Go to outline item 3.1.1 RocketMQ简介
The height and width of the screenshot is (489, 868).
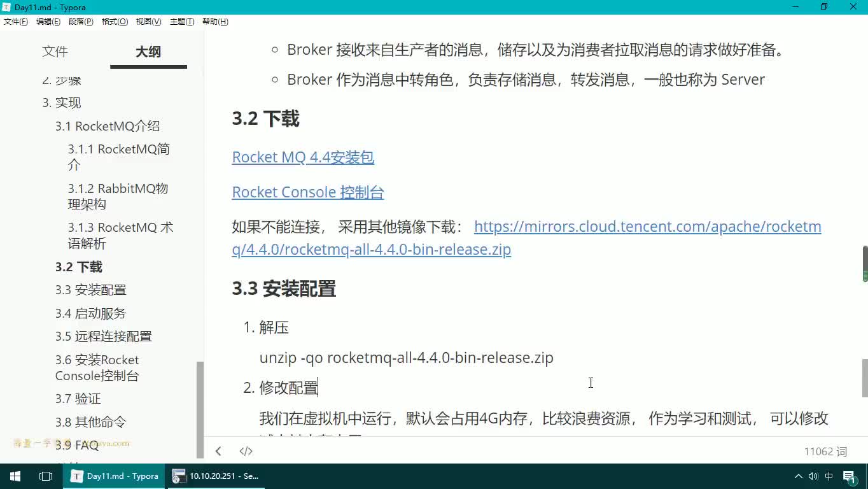[x=119, y=157]
